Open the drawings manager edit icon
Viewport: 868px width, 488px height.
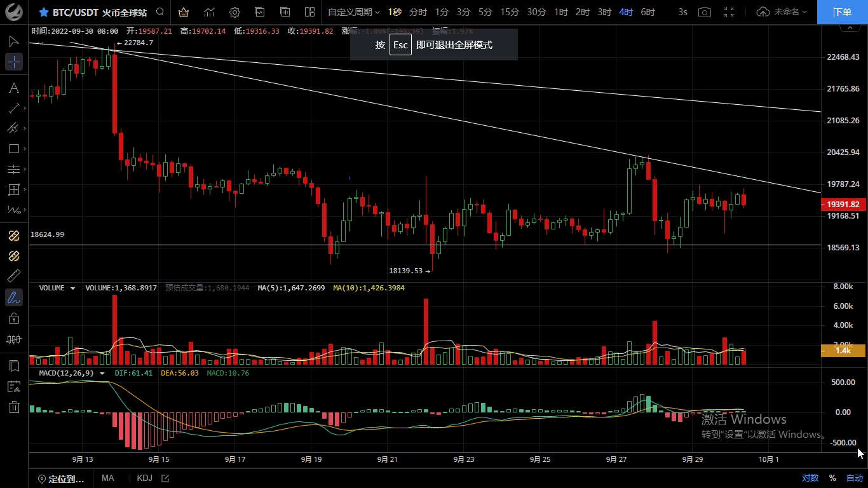coord(14,386)
